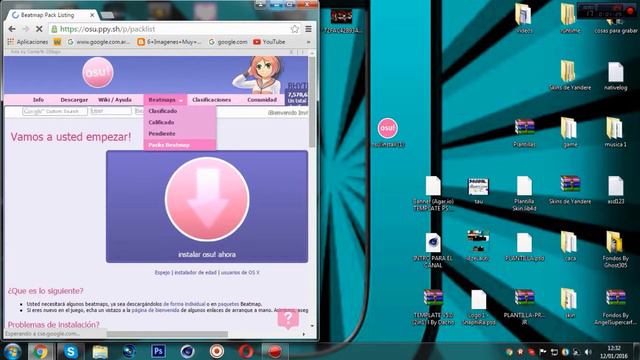Expand the Beatmaps dropdown menu

[x=165, y=100]
